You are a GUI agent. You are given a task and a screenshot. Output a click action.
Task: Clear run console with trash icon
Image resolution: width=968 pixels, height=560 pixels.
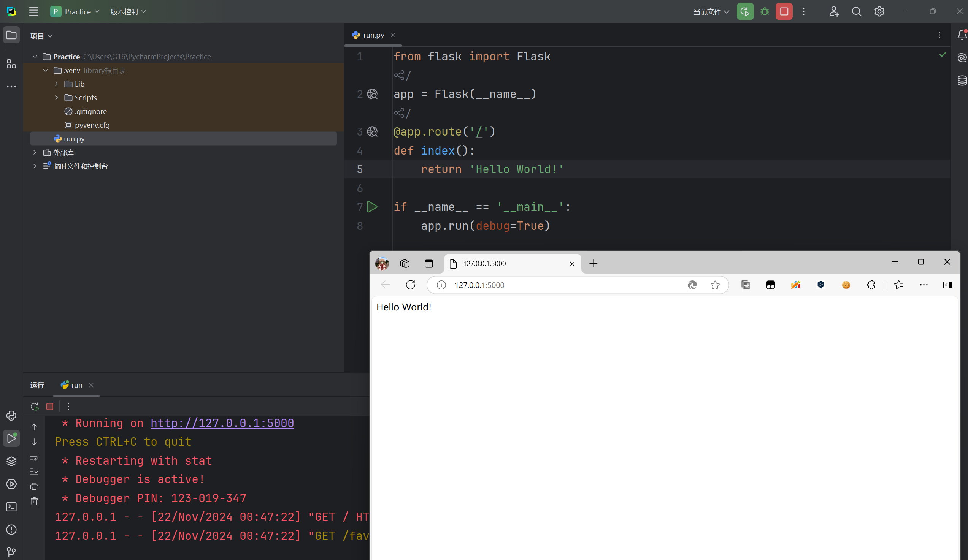[34, 501]
